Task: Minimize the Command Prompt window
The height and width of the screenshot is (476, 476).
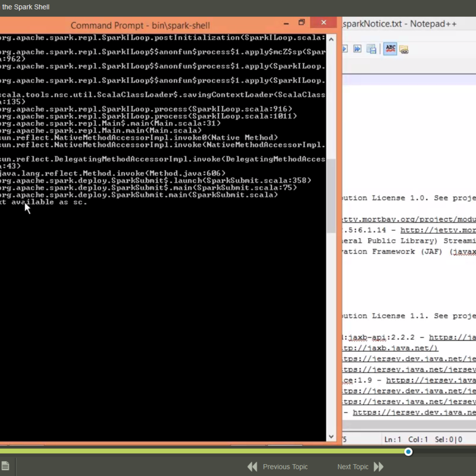Action: (x=286, y=23)
